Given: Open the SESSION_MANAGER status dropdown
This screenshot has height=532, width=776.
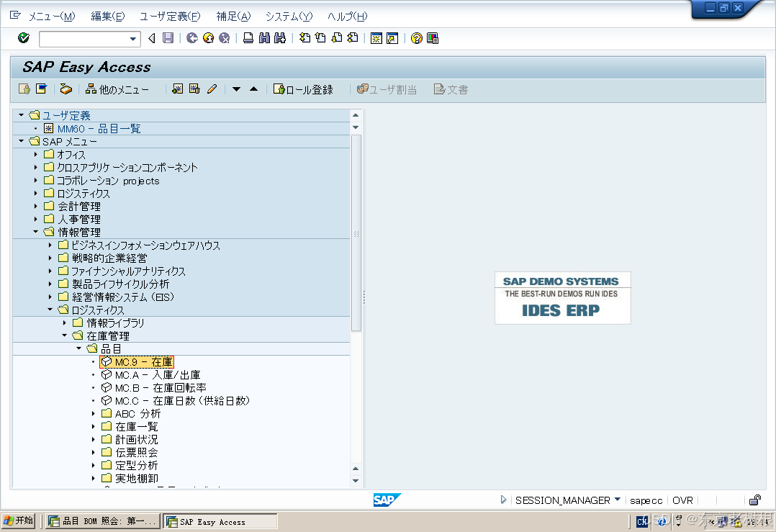Looking at the screenshot, I should [617, 500].
